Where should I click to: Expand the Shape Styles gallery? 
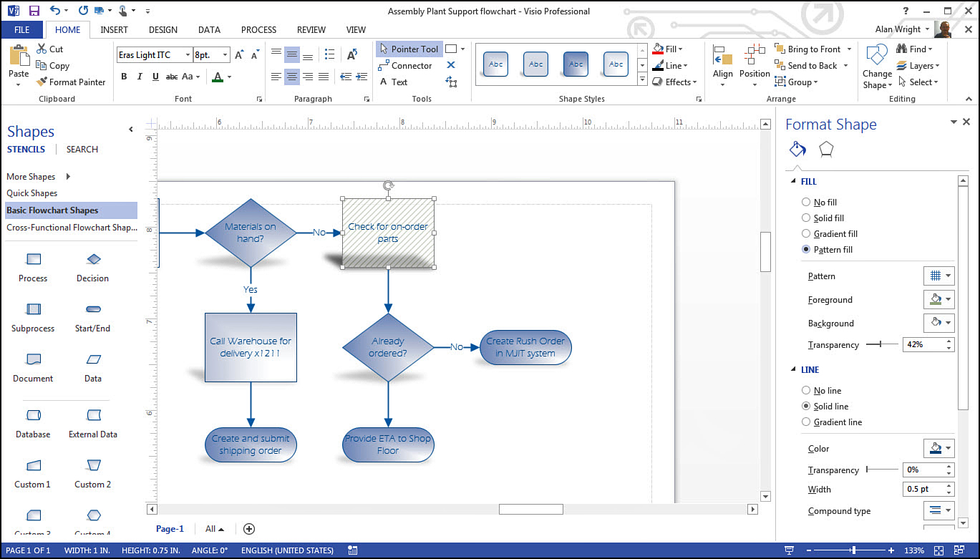click(642, 80)
